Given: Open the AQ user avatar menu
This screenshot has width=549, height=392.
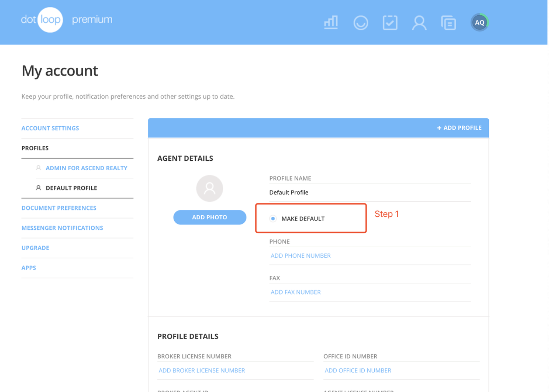Looking at the screenshot, I should [x=479, y=23].
